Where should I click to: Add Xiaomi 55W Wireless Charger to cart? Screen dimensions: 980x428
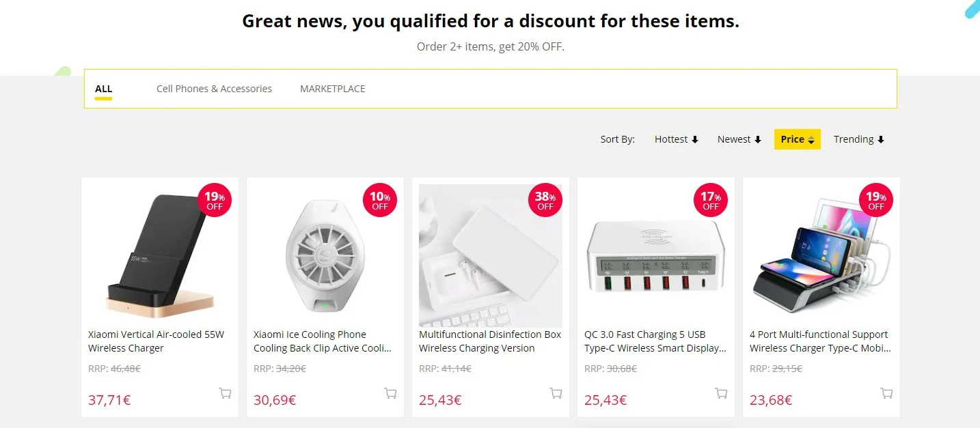[225, 393]
